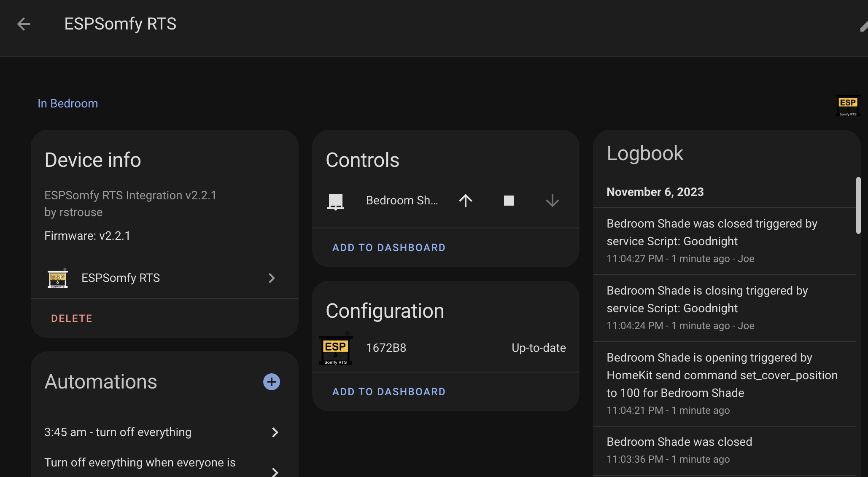Delete the ESPSomfy RTS integration
Image resolution: width=868 pixels, height=477 pixels.
[72, 318]
